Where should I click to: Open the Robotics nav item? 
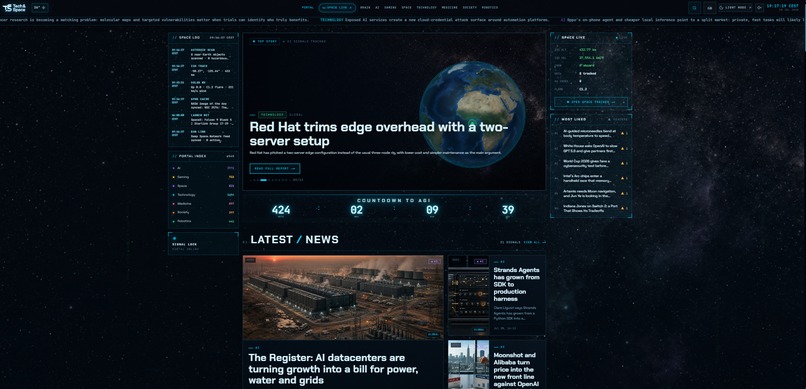489,8
